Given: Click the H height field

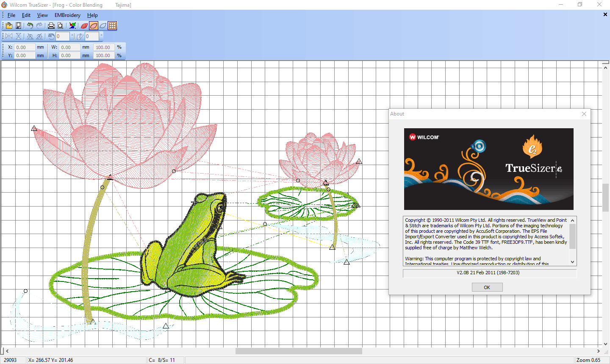Looking at the screenshot, I should tap(70, 55).
